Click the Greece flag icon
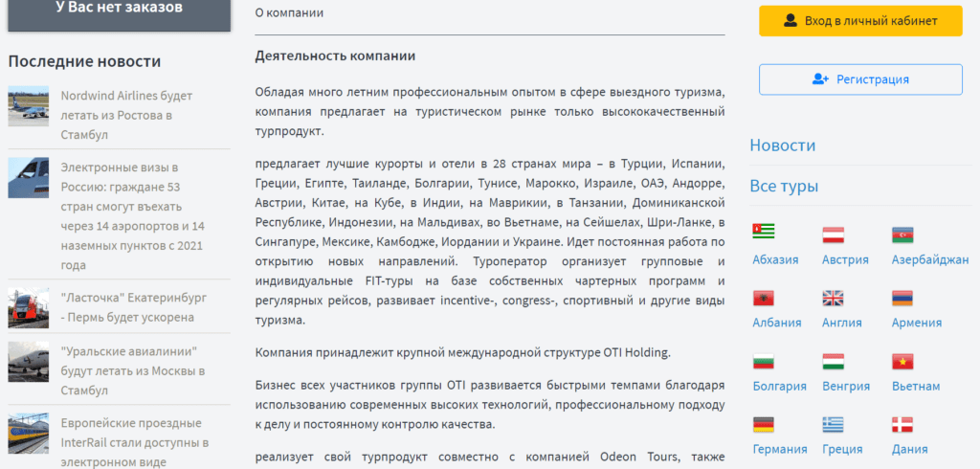Image resolution: width=980 pixels, height=469 pixels. pyautogui.click(x=834, y=425)
